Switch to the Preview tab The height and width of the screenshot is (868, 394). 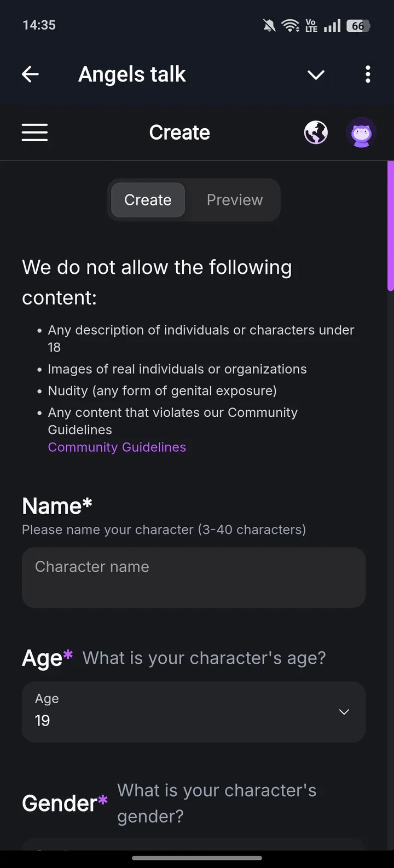click(235, 200)
